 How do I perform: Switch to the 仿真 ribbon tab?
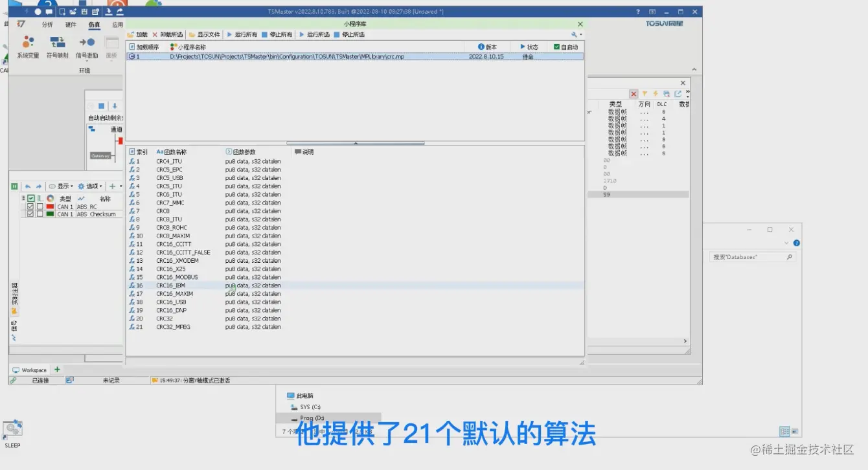(94, 25)
